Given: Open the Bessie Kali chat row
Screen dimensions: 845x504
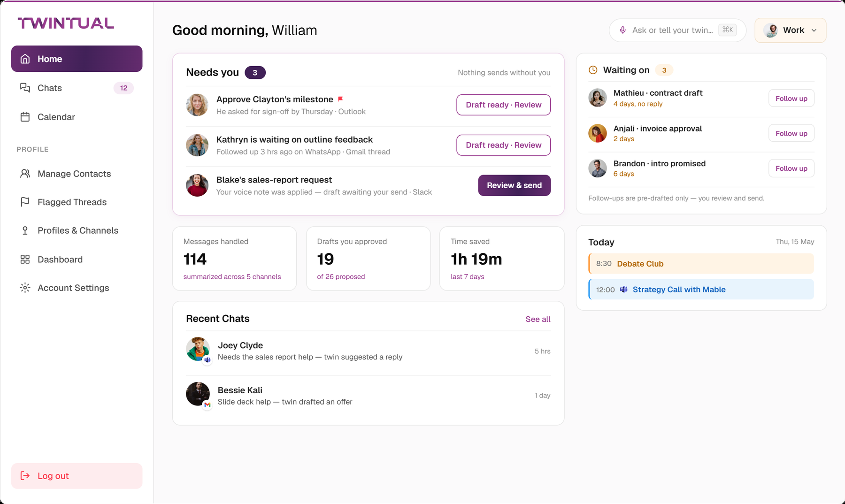Looking at the screenshot, I should pyautogui.click(x=368, y=396).
